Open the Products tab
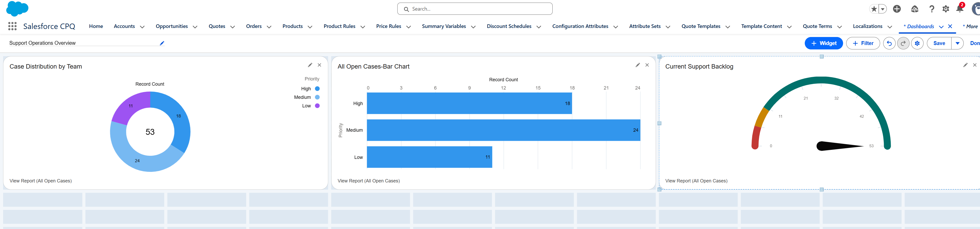The image size is (980, 229). coord(292,26)
